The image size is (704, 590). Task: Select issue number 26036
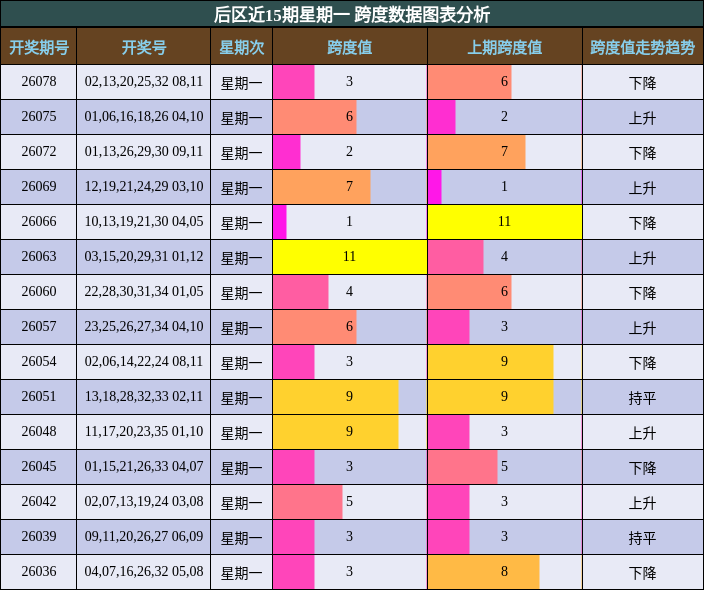pyautogui.click(x=39, y=572)
